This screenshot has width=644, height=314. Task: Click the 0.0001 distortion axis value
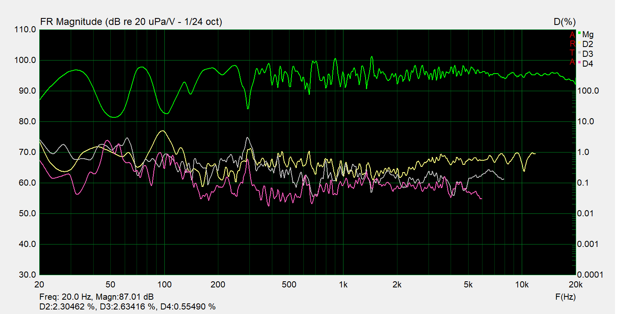coord(590,275)
